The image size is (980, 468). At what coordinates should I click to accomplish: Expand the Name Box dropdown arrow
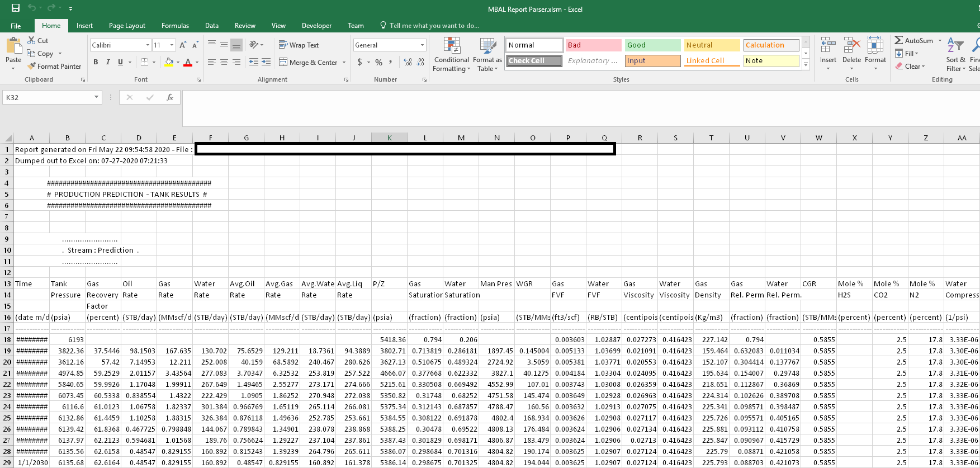tap(96, 97)
